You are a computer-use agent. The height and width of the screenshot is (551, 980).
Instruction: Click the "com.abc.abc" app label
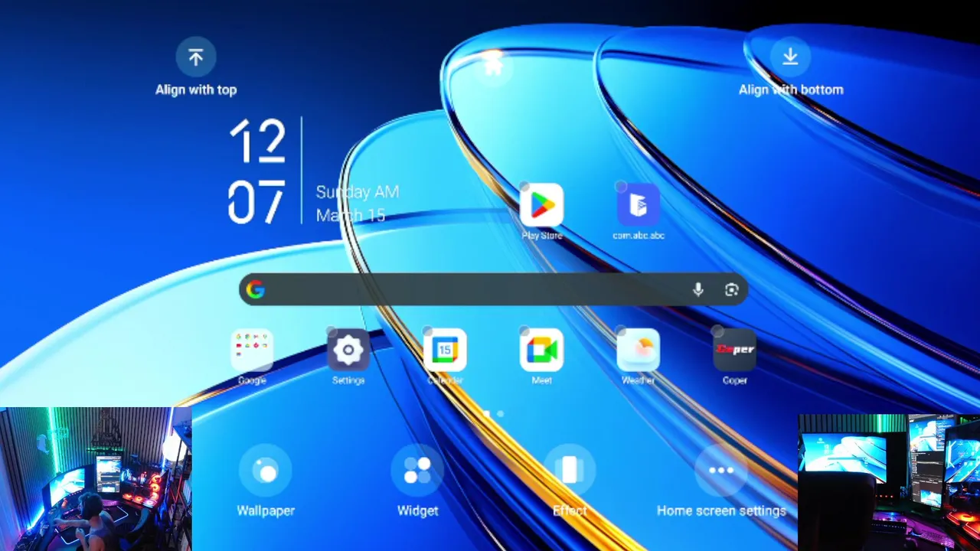coord(639,236)
